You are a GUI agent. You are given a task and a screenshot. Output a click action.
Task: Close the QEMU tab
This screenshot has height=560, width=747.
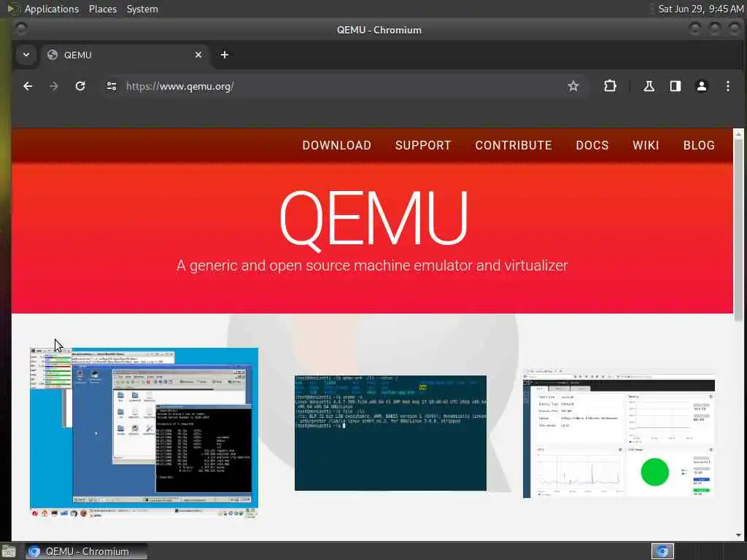pos(198,55)
